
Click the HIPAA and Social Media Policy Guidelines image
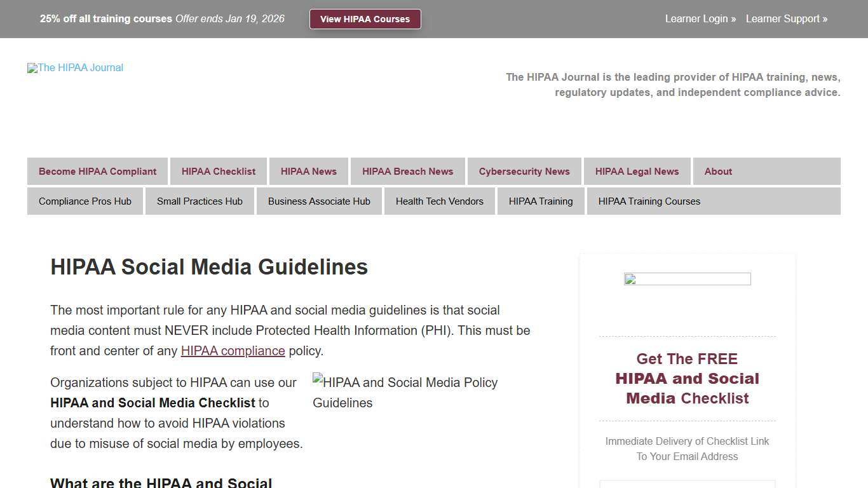click(405, 392)
